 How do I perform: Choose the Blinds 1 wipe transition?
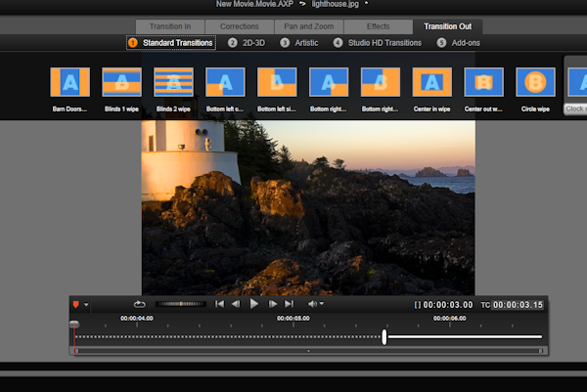pos(121,83)
